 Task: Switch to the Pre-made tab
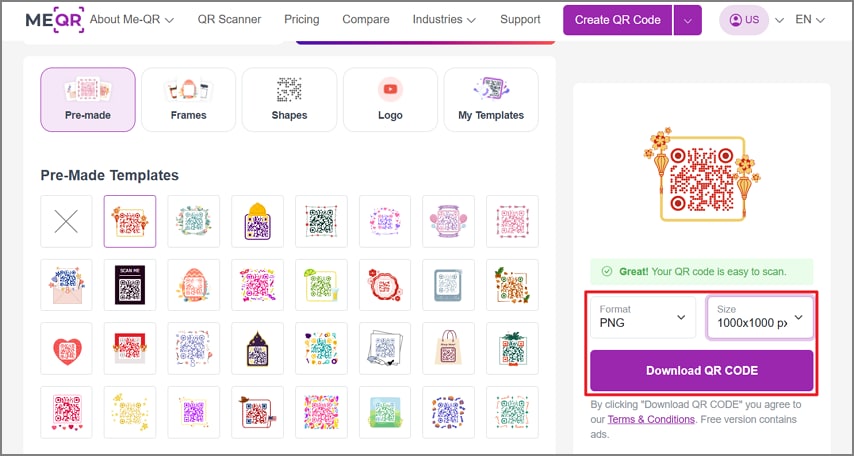click(88, 100)
